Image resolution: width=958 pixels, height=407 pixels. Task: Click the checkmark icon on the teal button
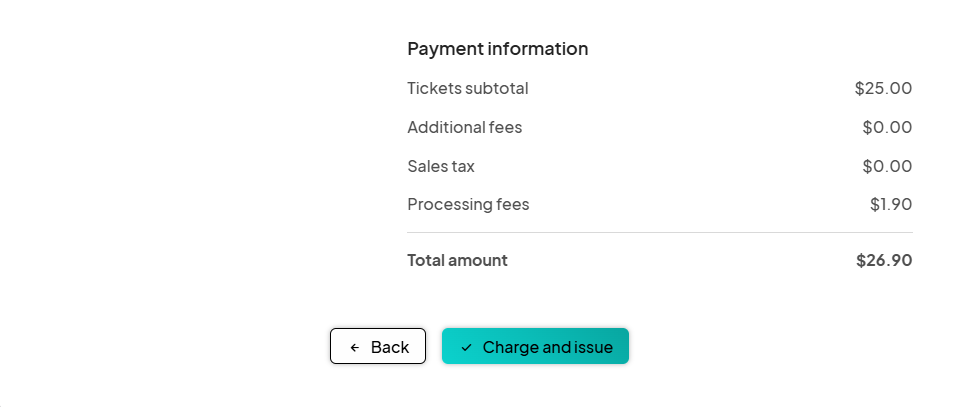(466, 347)
